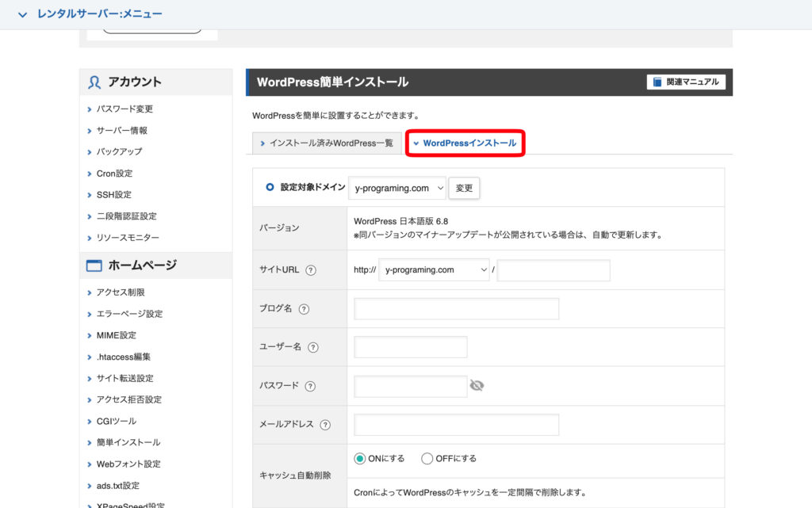Open MIME設定 in the sidebar
Image resolution: width=812 pixels, height=508 pixels.
click(117, 335)
